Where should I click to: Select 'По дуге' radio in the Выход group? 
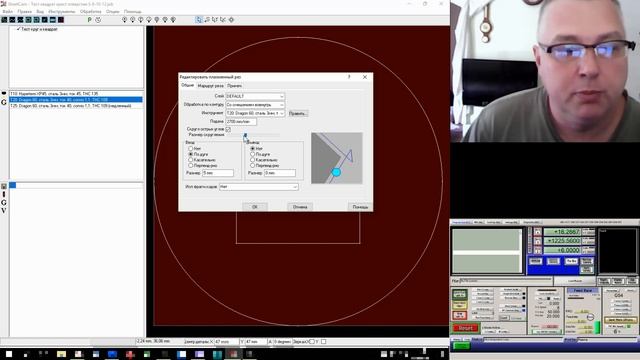[x=253, y=154]
